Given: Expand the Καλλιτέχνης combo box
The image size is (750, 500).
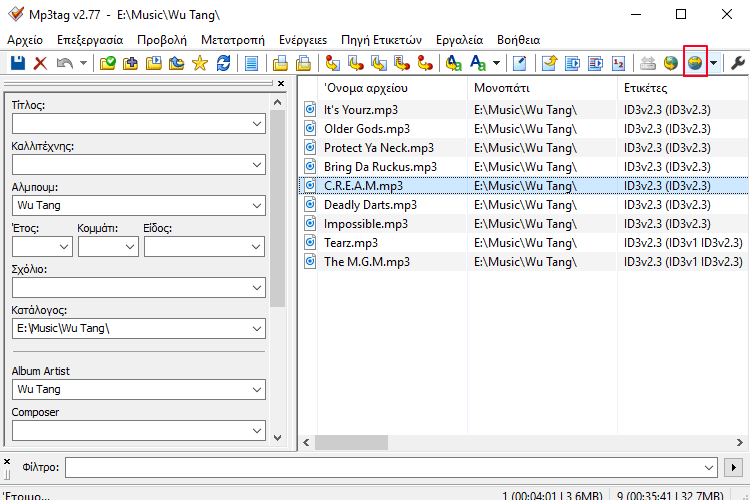Looking at the screenshot, I should [x=256, y=165].
